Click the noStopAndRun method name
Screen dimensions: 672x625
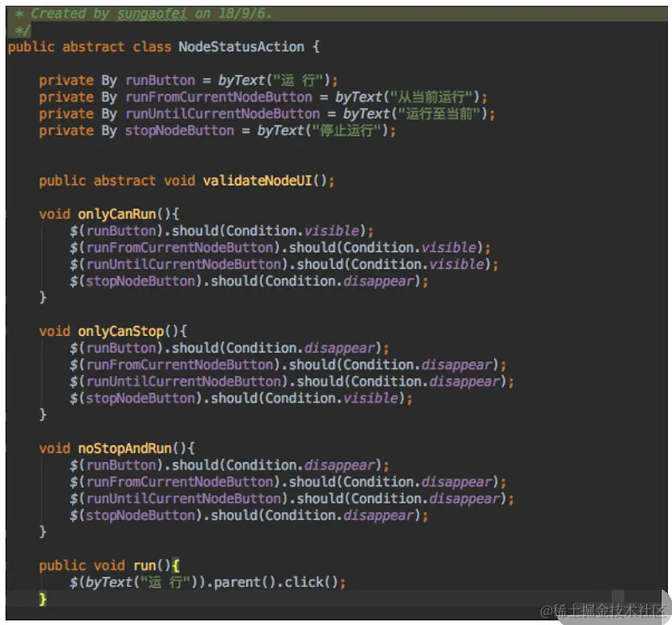124,448
